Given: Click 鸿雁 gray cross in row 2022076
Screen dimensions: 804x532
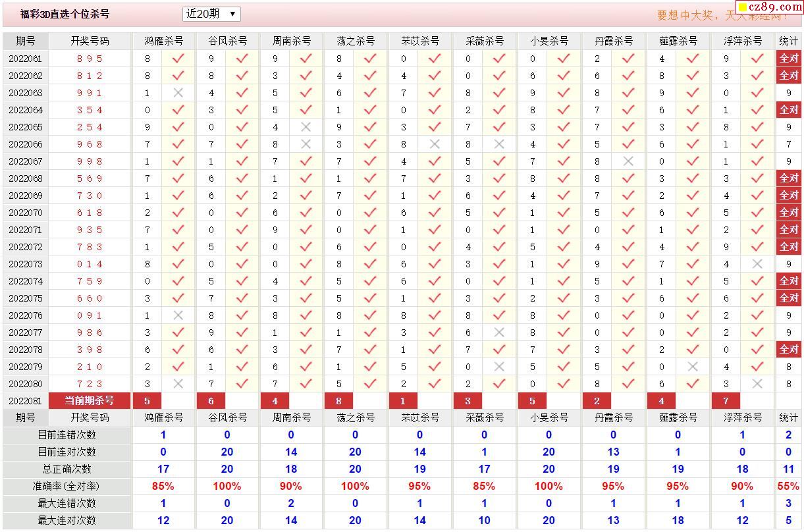Looking at the screenshot, I should tap(178, 315).
